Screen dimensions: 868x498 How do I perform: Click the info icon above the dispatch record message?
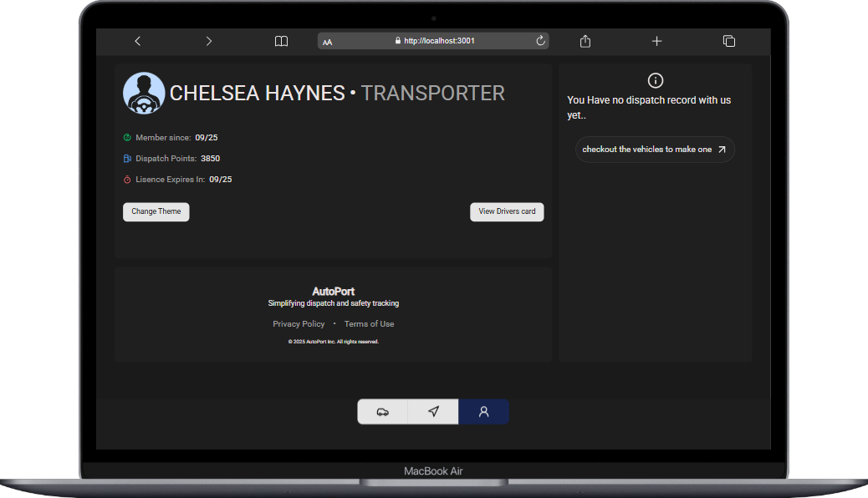655,80
